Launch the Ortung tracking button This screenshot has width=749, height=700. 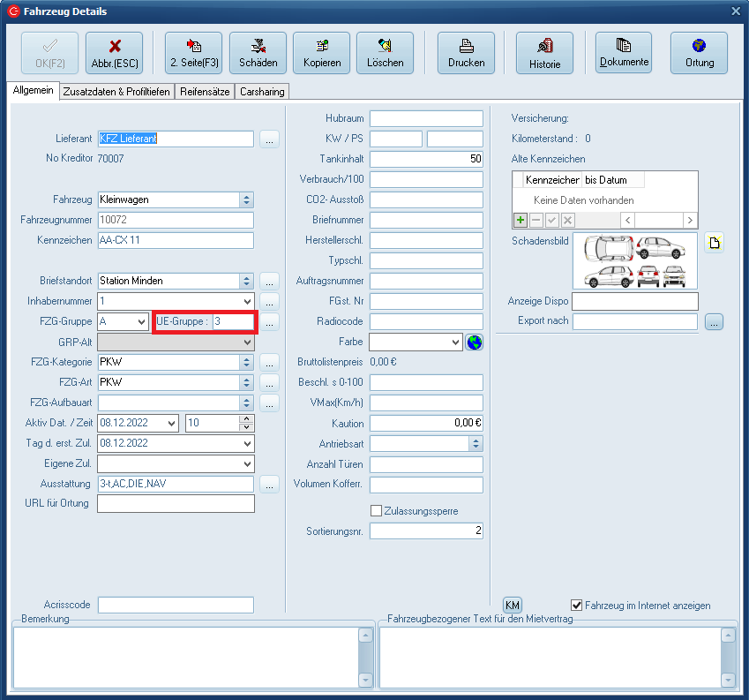(x=699, y=53)
